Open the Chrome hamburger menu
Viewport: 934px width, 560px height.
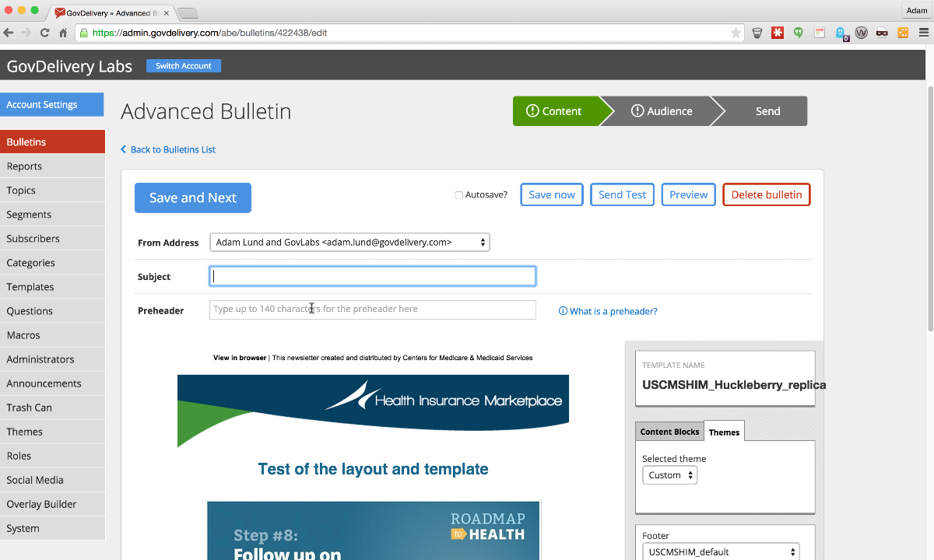coord(923,33)
